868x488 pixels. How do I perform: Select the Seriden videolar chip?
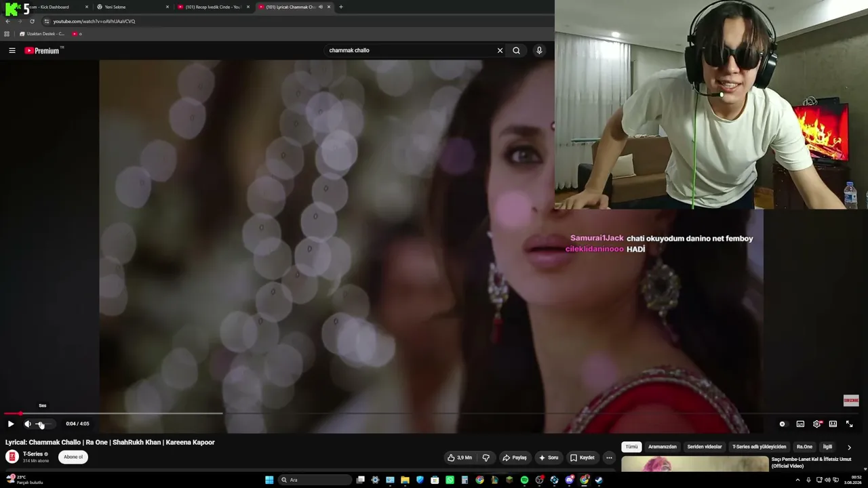pyautogui.click(x=705, y=447)
